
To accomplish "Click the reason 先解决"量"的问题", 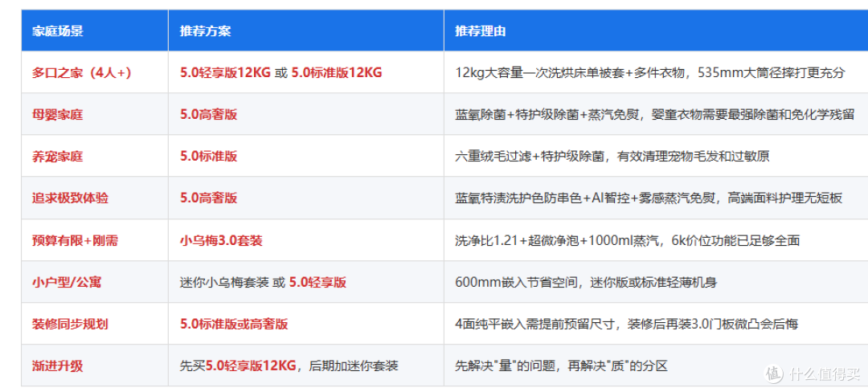I will pos(562,366).
